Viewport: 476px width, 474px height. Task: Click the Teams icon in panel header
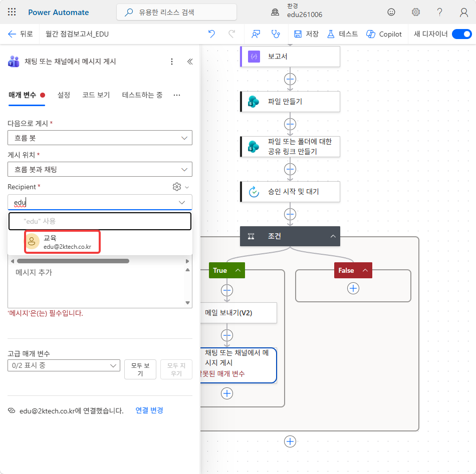(x=14, y=62)
